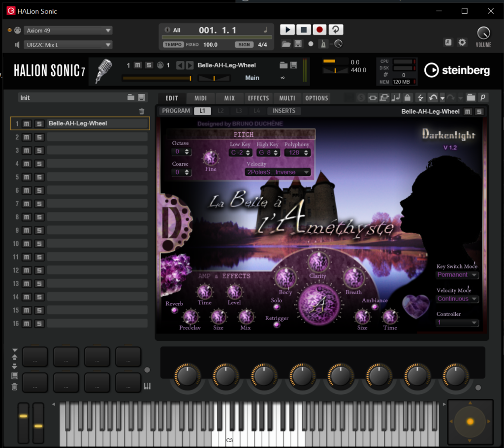Click the TEMPO button

pyautogui.click(x=173, y=45)
